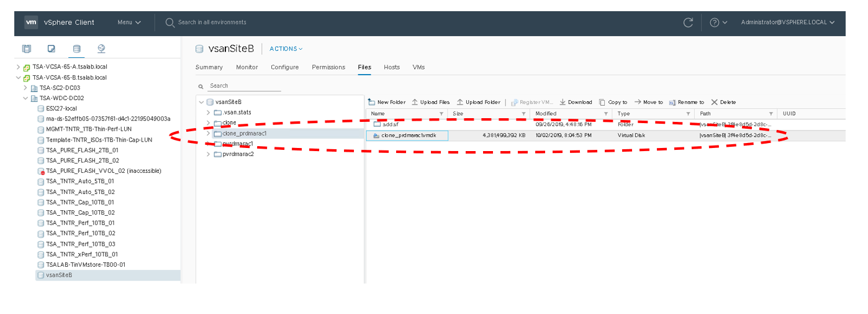Image resolution: width=868 pixels, height=314 pixels.
Task: Click the Copy to button
Action: pyautogui.click(x=613, y=102)
